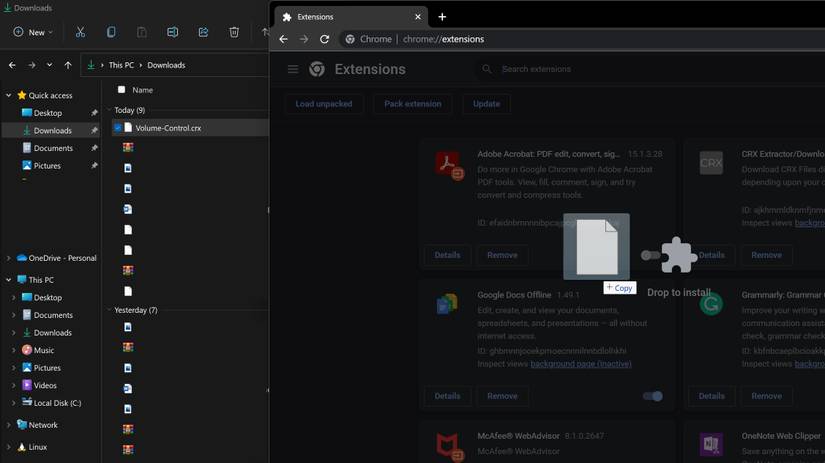Expand Local Disk (C:) tree node
Viewport: 825px width, 463px height.
tap(14, 403)
